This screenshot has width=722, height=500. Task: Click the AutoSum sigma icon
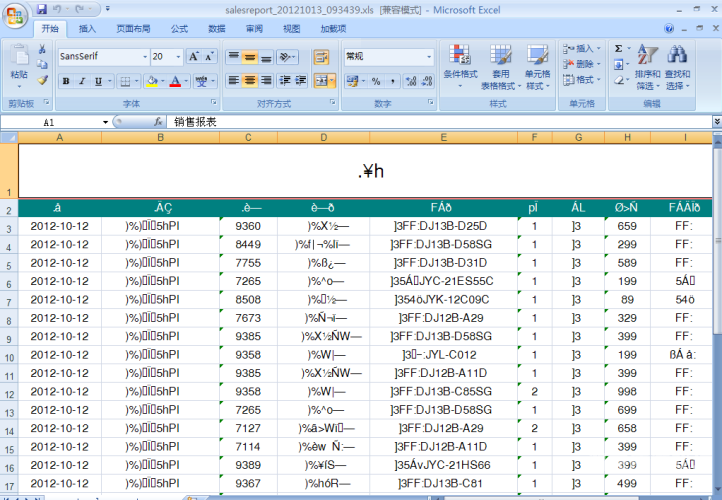click(618, 48)
